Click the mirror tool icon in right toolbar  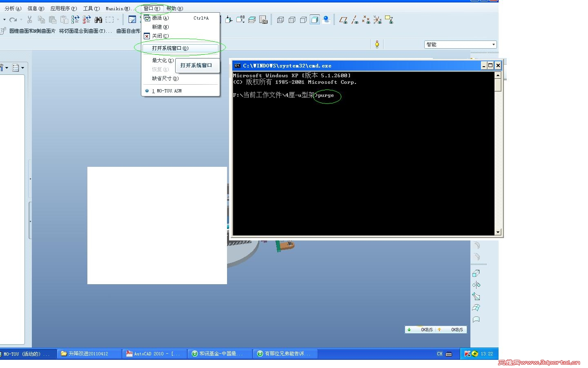coord(476,285)
